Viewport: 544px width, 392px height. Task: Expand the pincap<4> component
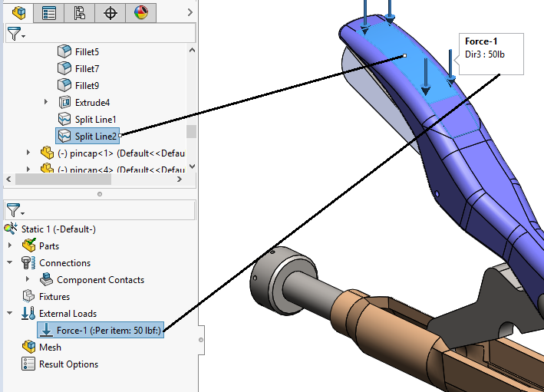pos(28,169)
